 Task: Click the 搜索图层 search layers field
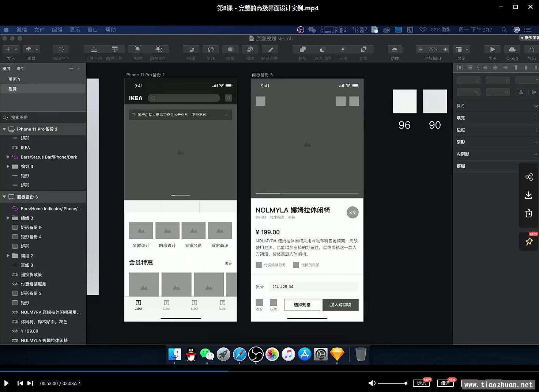43,117
